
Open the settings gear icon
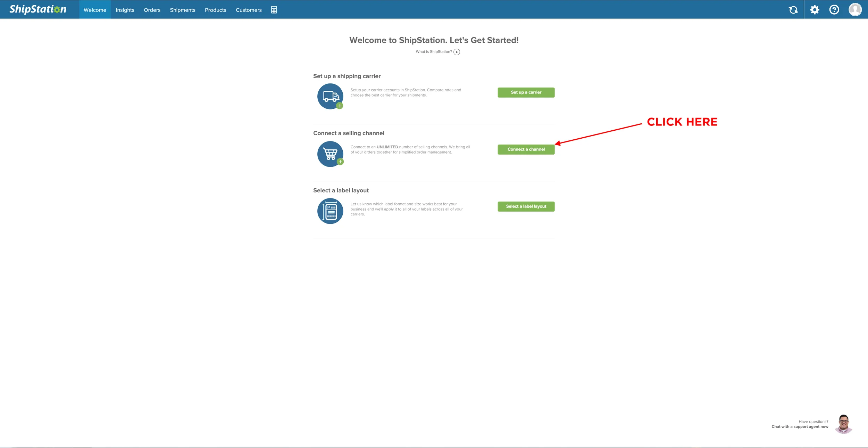(815, 9)
